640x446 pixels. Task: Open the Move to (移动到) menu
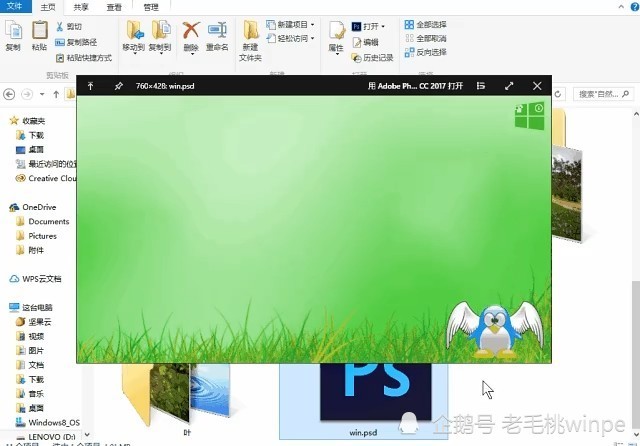coord(134,37)
